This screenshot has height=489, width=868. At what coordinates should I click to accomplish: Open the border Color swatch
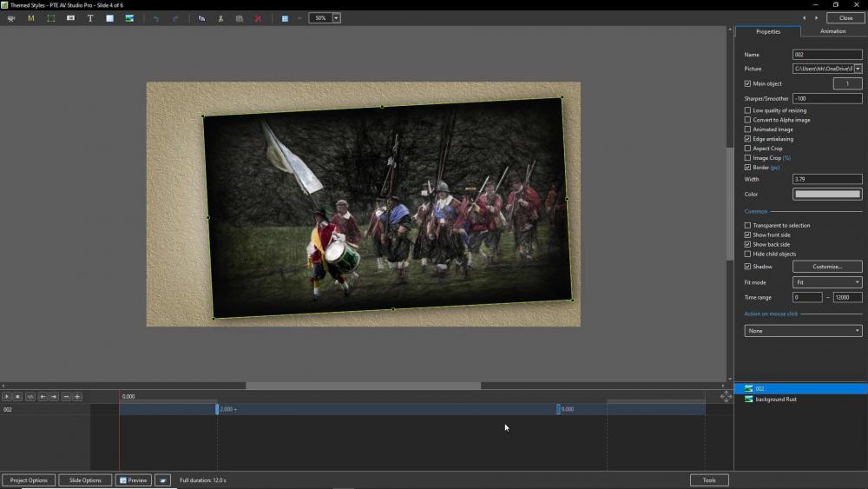click(826, 195)
